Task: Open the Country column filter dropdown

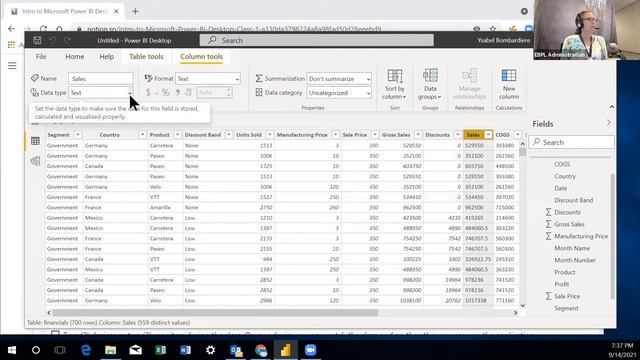Action: click(142, 135)
